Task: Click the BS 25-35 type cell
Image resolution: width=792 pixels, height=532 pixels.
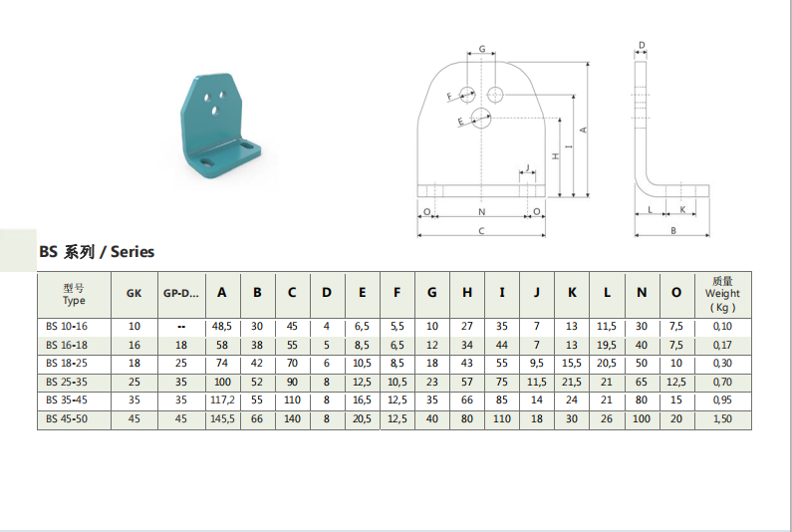Action: tap(67, 382)
